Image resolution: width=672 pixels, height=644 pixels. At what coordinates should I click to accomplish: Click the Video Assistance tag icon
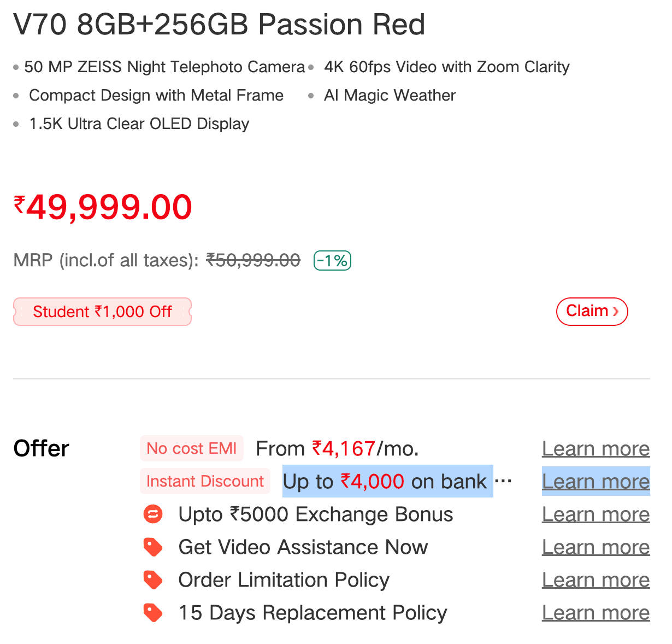[x=153, y=547]
